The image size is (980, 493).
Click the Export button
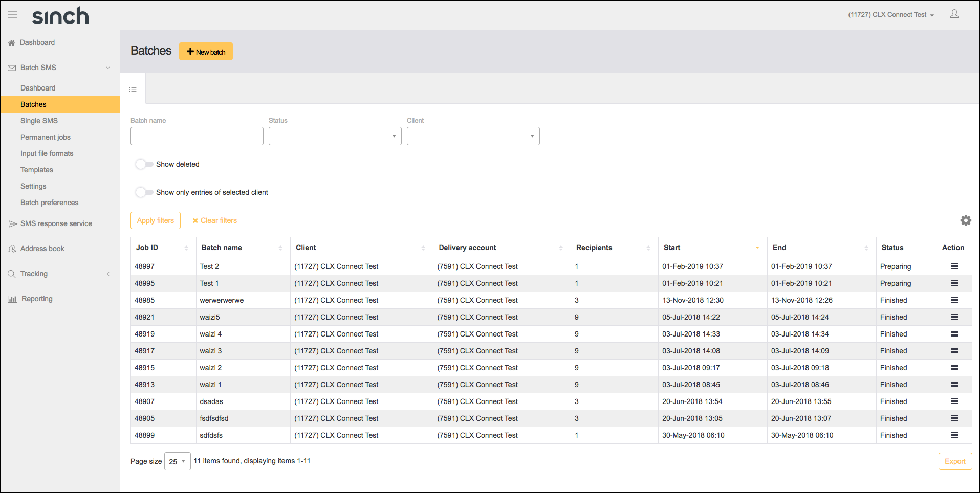point(954,461)
